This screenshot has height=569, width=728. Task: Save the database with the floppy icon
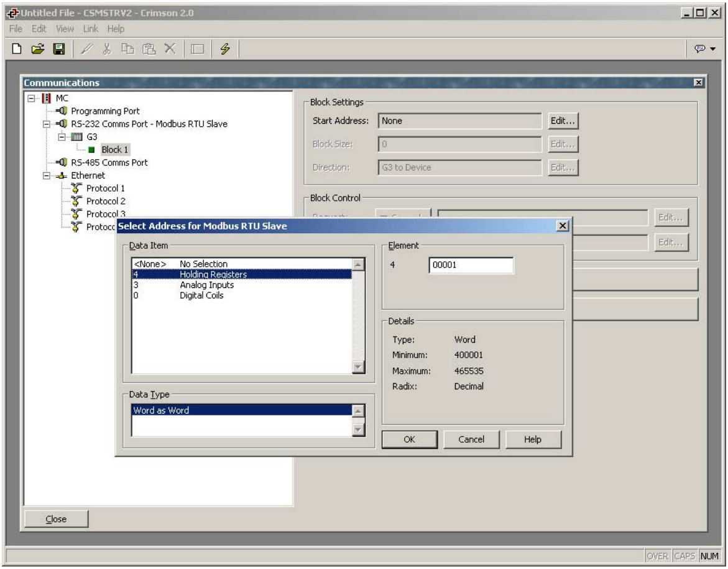[x=59, y=49]
